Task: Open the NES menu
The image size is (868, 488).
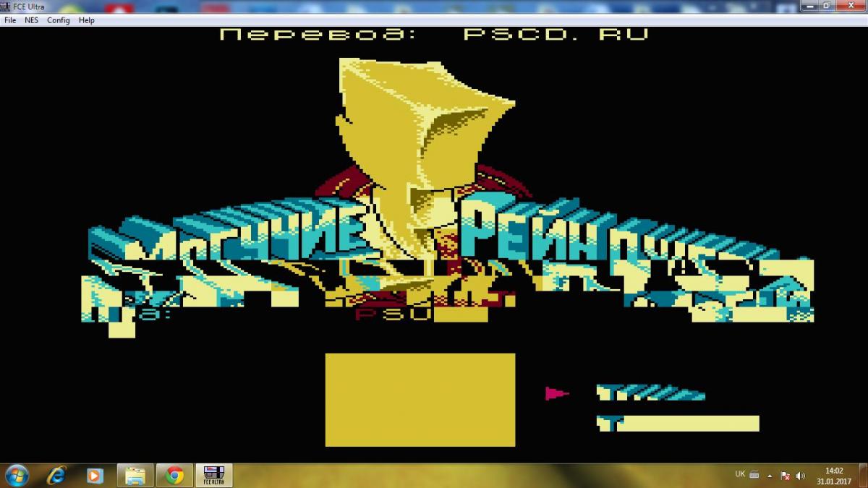Action: [32, 20]
